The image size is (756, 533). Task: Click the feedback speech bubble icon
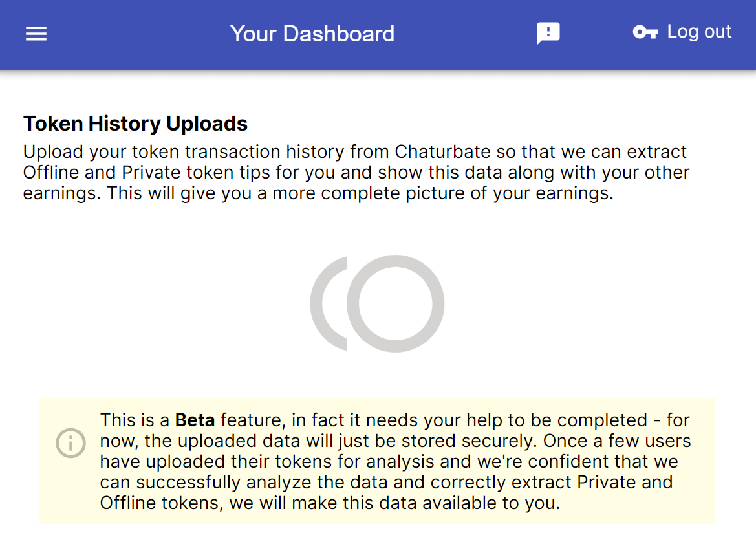(x=548, y=34)
